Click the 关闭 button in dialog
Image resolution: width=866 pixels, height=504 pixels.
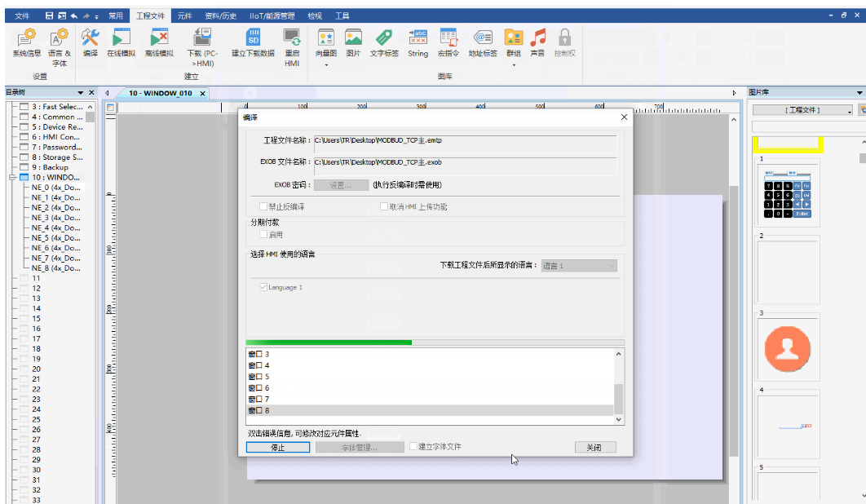point(594,448)
